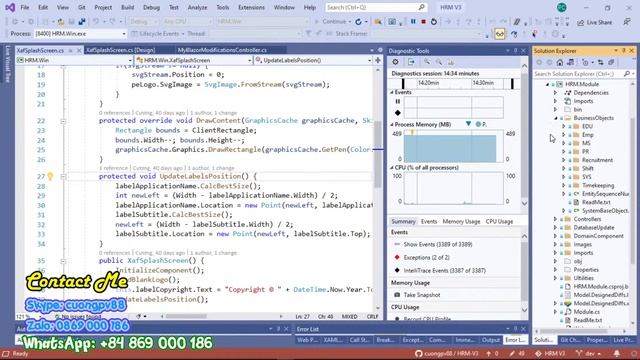Open the Output tab at bottom

(490, 340)
